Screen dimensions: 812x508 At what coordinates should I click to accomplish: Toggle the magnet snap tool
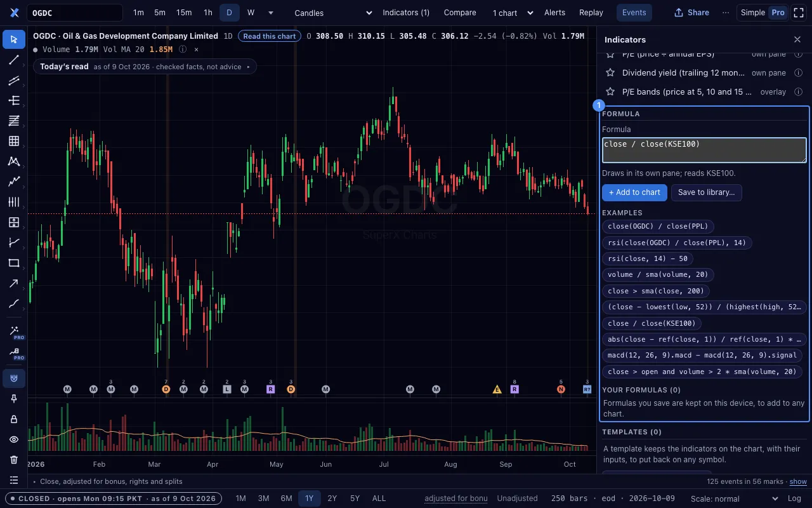(14, 378)
